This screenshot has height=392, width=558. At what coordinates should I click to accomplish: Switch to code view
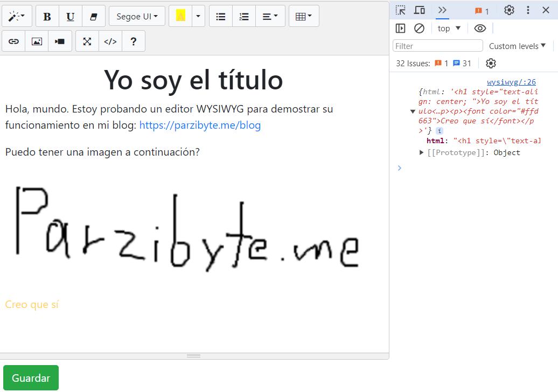pos(110,41)
